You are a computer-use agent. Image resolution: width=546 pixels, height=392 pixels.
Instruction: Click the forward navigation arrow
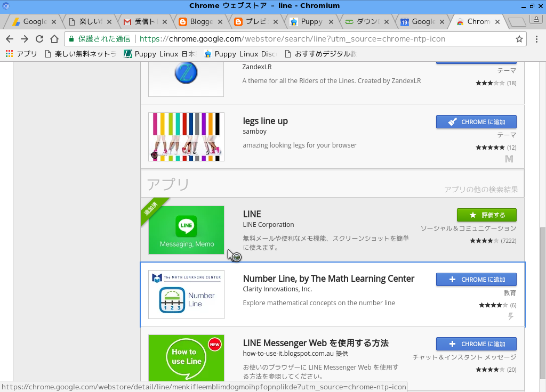25,39
